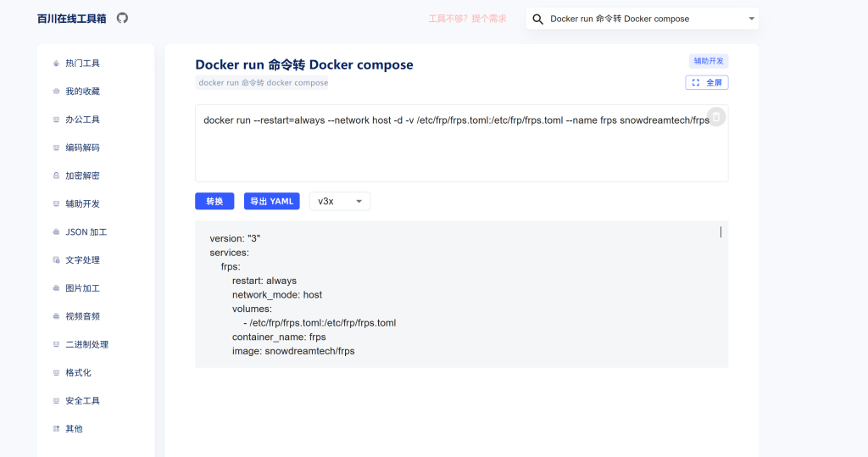Click the 全屏 fullscreen button
868x457 pixels.
tap(707, 82)
